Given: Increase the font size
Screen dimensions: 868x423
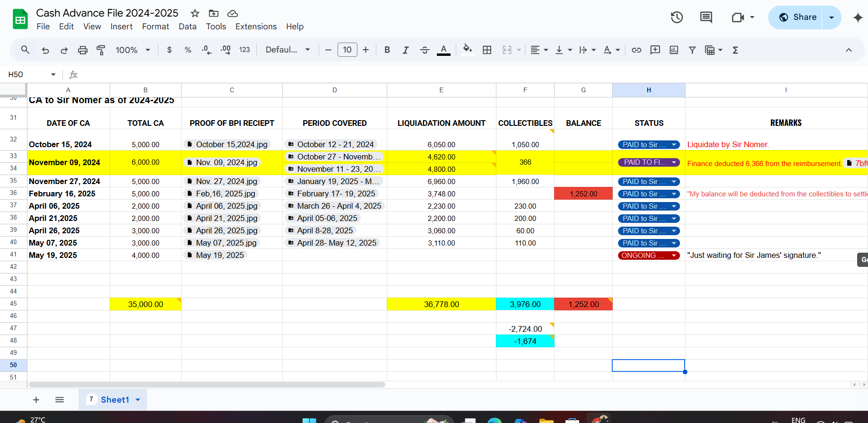Looking at the screenshot, I should 365,50.
